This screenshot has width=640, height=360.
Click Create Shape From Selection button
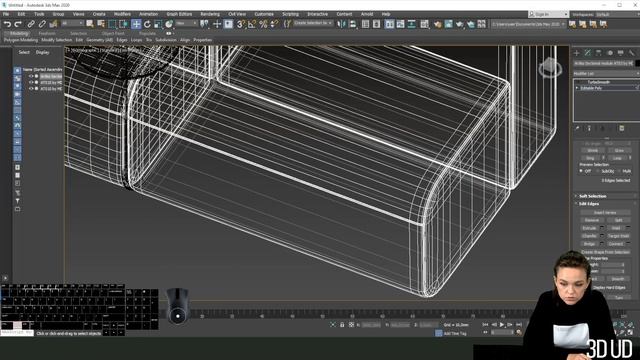[x=605, y=252]
